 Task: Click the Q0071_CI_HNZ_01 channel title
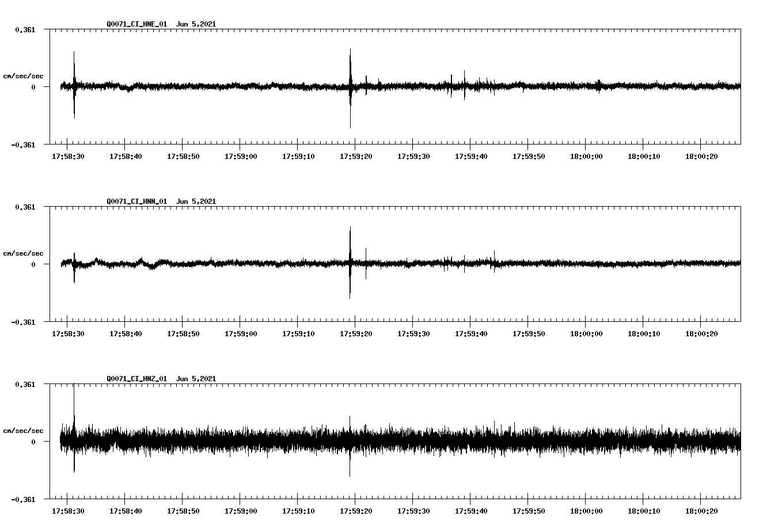[138, 378]
